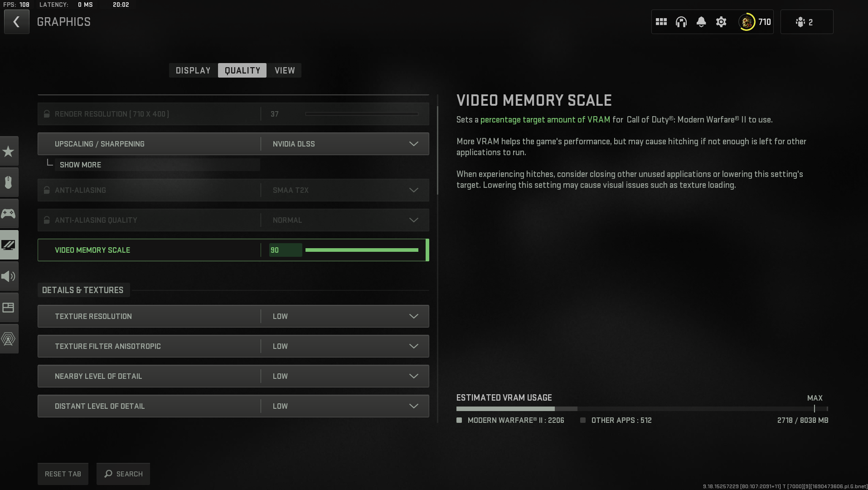Screen dimensions: 868x490
Task: Open the grid menu icon
Action: coord(661,22)
